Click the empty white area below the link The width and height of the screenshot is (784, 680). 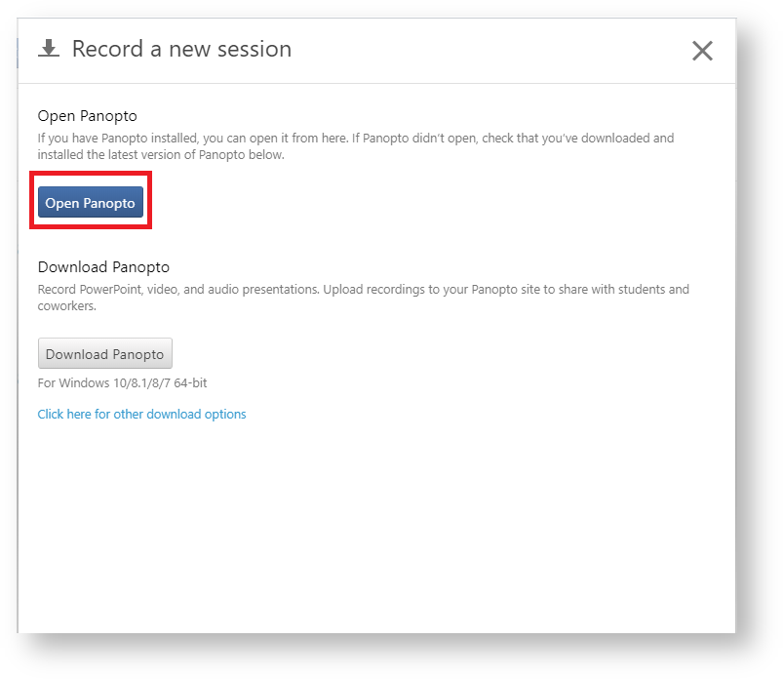[x=376, y=526]
